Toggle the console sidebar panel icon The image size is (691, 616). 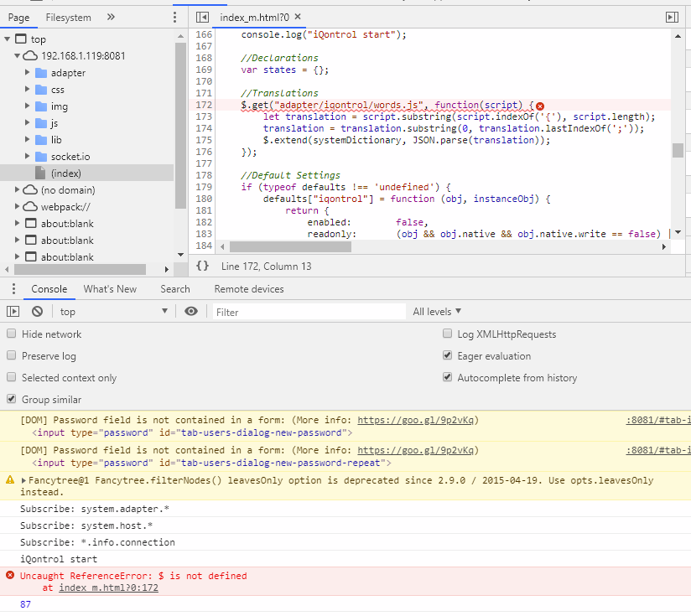click(x=13, y=312)
